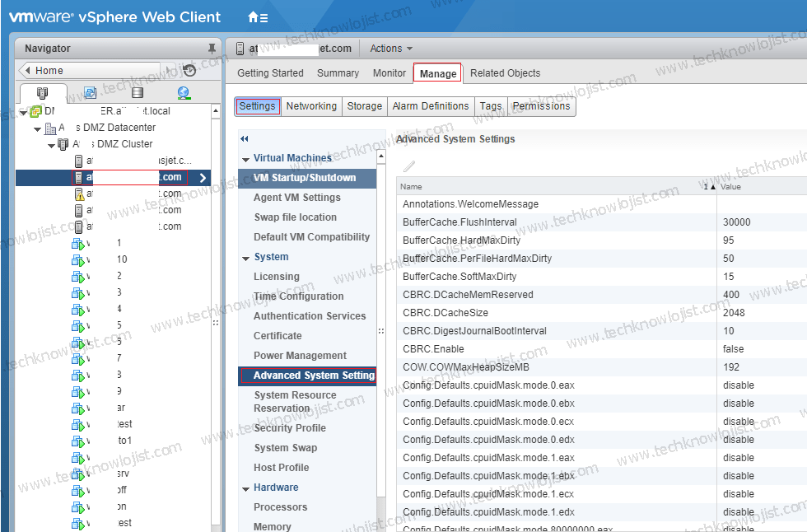807x532 pixels.
Task: Click the DMZ Datacenter icon
Action: pos(50,128)
